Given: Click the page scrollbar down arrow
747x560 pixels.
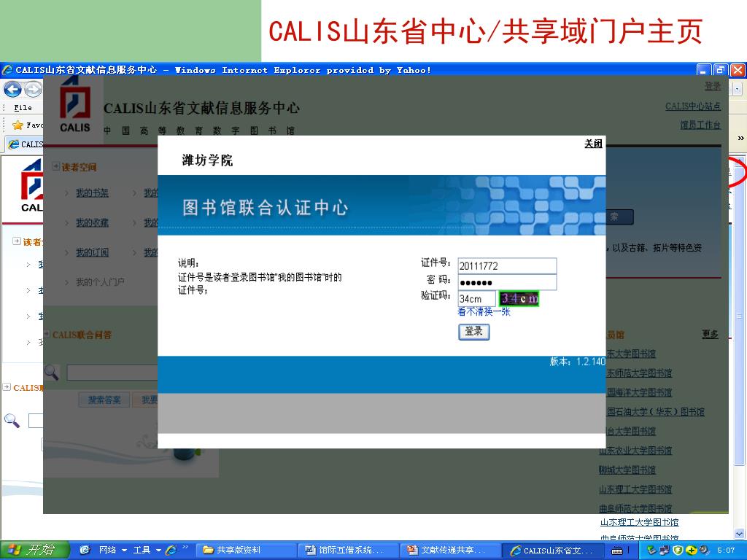Looking at the screenshot, I should [x=739, y=534].
